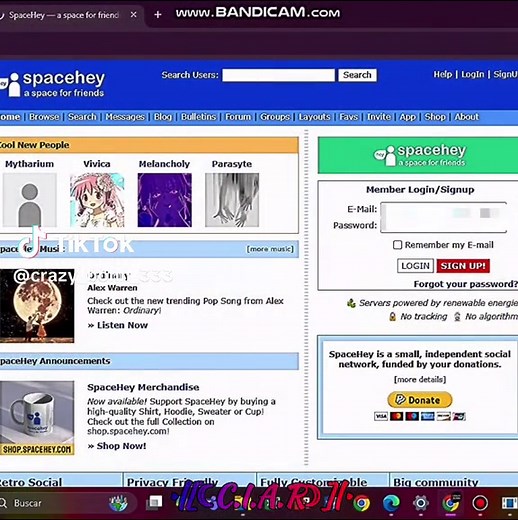The width and height of the screenshot is (518, 520).
Task: Open Settings gear in the taskbar
Action: 421,503
